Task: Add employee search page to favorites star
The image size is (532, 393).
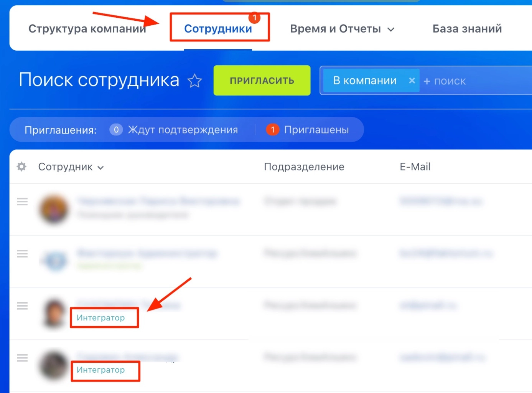Action: click(x=195, y=81)
